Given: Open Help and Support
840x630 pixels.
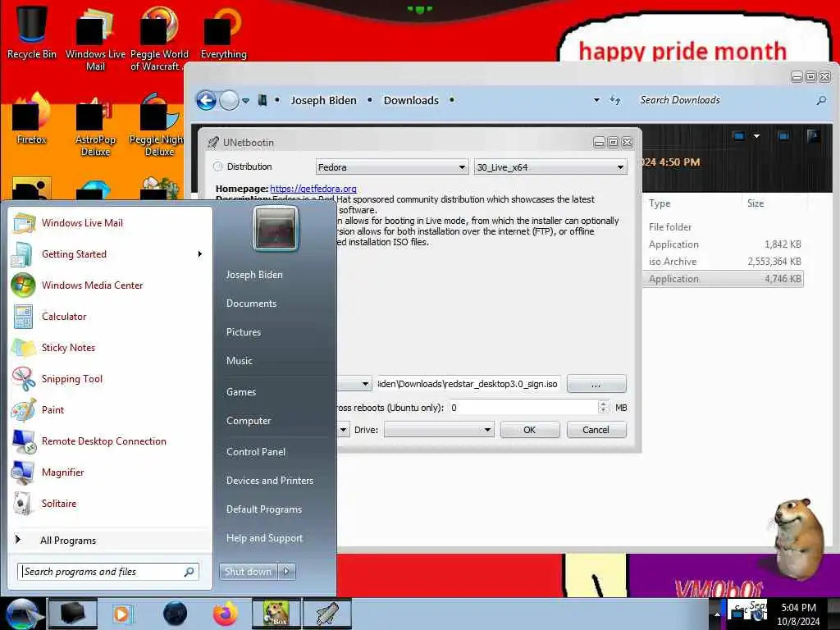Looking at the screenshot, I should [264, 538].
